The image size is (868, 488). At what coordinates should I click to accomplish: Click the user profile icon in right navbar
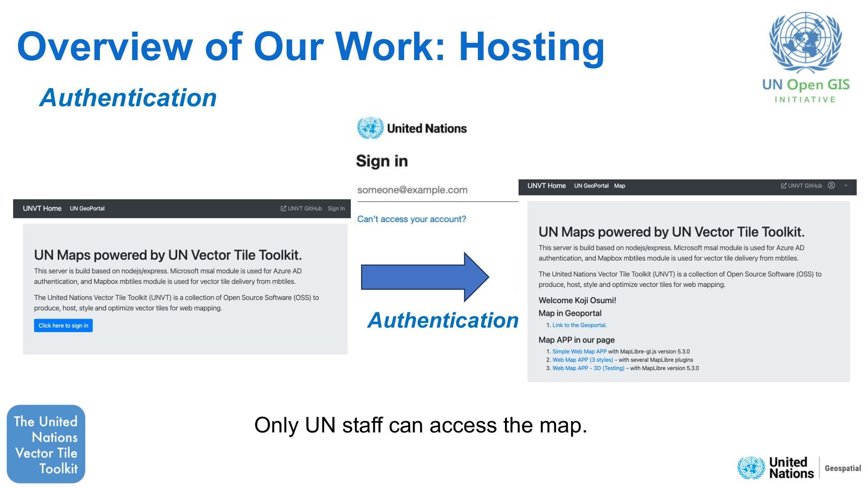click(x=831, y=186)
